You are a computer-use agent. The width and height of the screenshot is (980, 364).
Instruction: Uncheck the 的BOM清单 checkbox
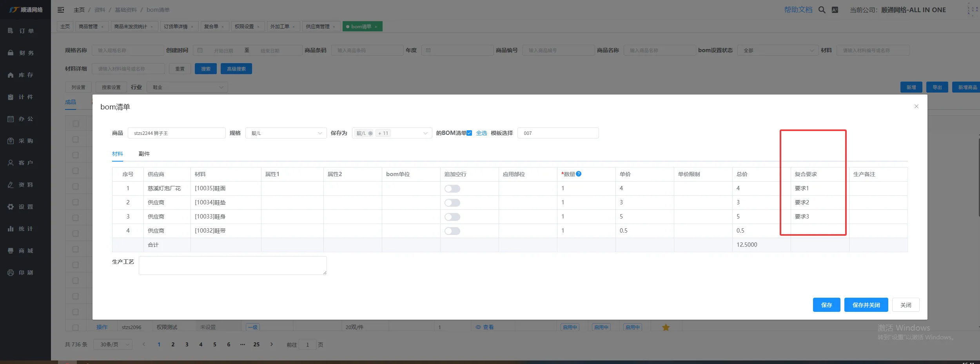tap(469, 133)
